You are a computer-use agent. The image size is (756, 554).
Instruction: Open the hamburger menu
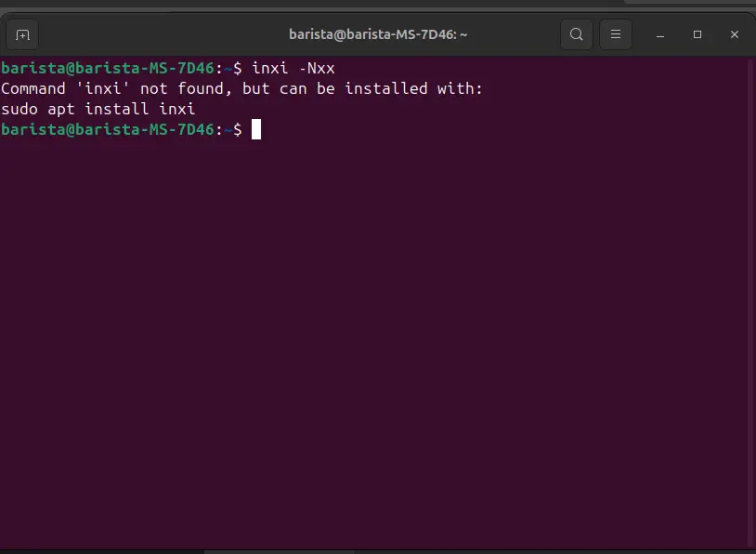pyautogui.click(x=615, y=34)
